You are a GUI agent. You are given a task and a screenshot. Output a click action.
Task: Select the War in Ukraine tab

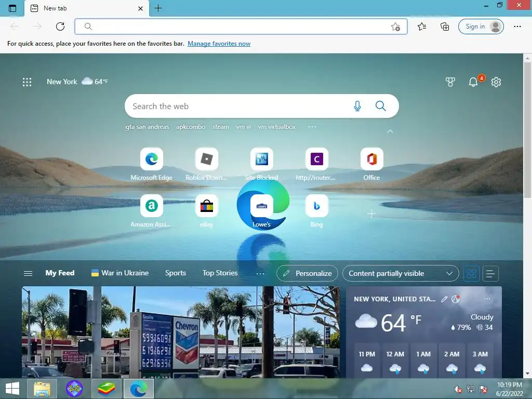pyautogui.click(x=120, y=273)
